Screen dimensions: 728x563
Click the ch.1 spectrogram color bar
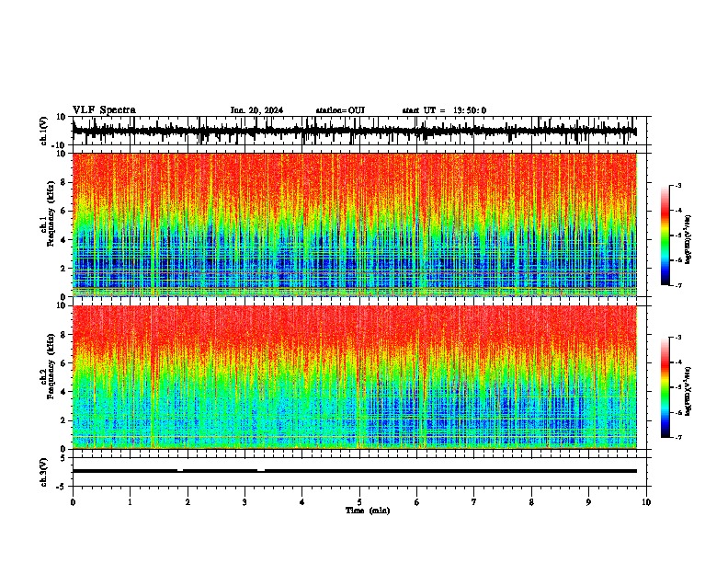665,236
